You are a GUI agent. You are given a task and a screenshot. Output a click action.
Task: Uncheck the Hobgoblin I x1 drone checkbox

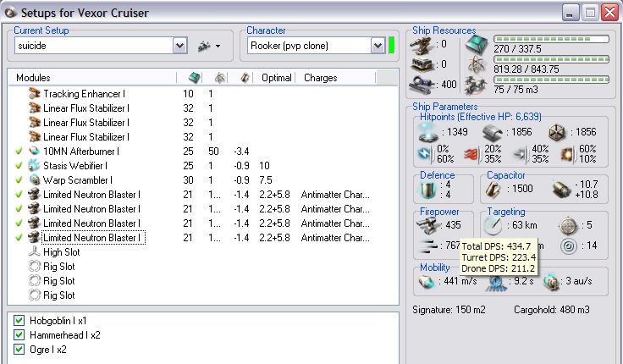(x=19, y=320)
